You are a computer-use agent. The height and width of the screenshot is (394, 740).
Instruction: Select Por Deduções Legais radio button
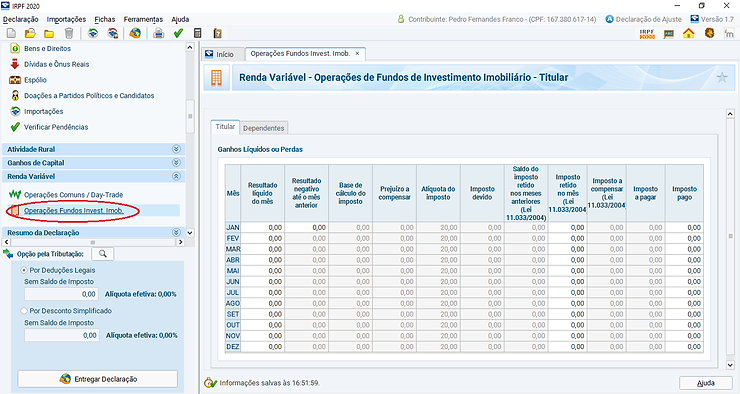(24, 270)
